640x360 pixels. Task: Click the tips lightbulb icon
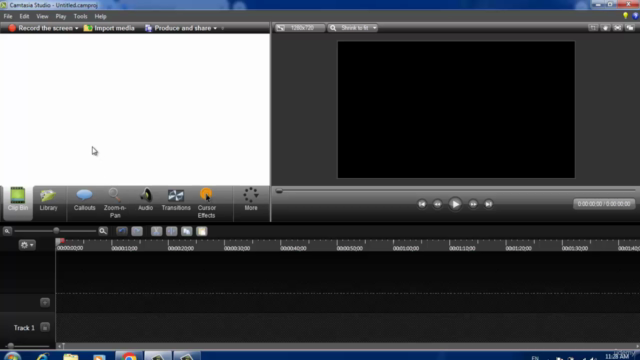click(625, 16)
